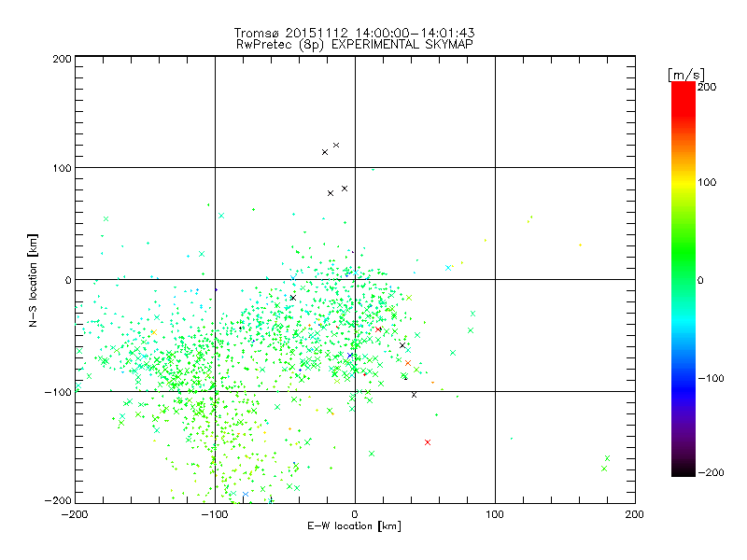
Task: Click the colorbar '0' label
Action: pyautogui.click(x=700, y=281)
